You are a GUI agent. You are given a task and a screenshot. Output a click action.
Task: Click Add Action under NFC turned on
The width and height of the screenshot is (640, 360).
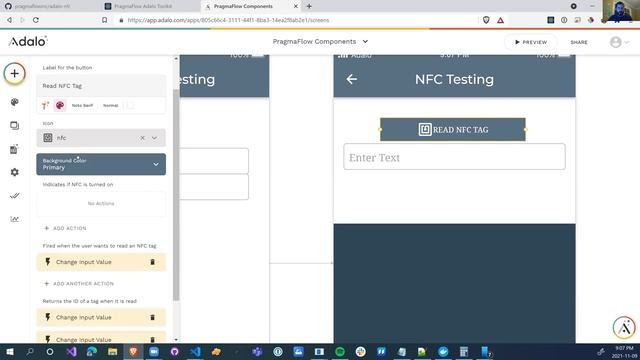[65, 228]
